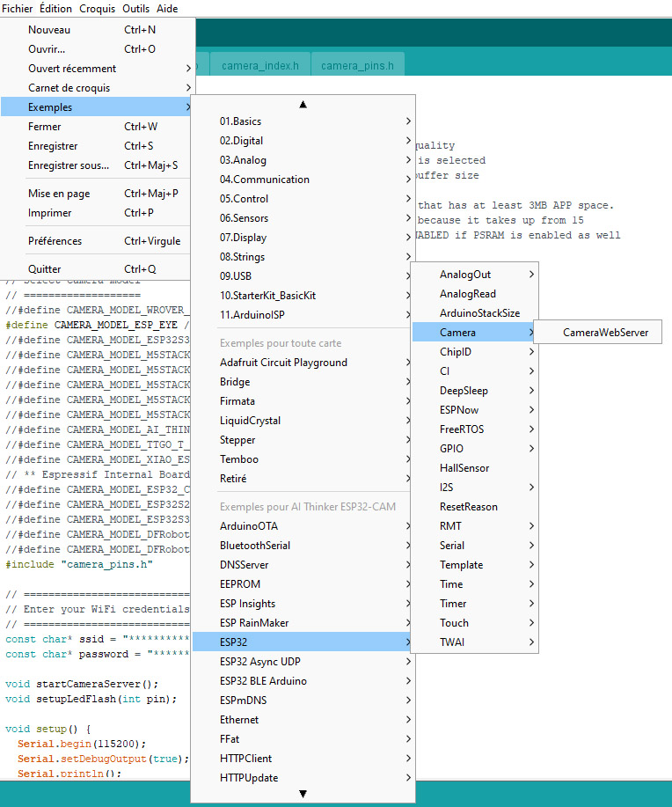Expand 04.Communication examples
This screenshot has width=672, height=807.
point(303,180)
